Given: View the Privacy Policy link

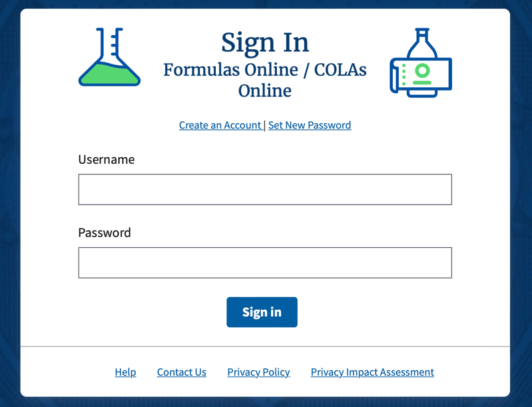Looking at the screenshot, I should point(258,372).
